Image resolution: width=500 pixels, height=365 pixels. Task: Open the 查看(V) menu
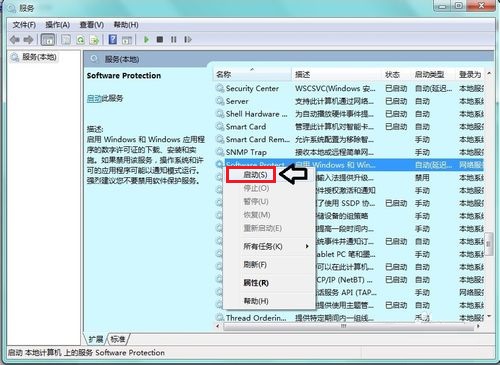coord(92,25)
